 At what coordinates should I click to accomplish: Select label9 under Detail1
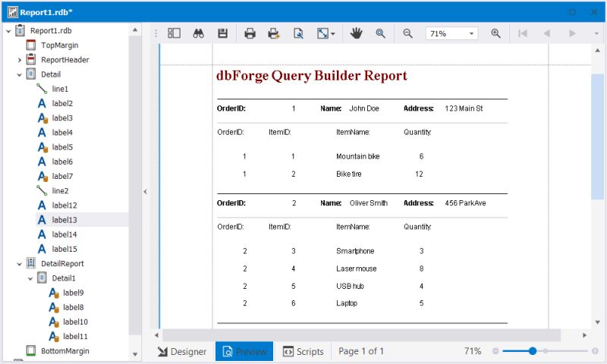73,293
